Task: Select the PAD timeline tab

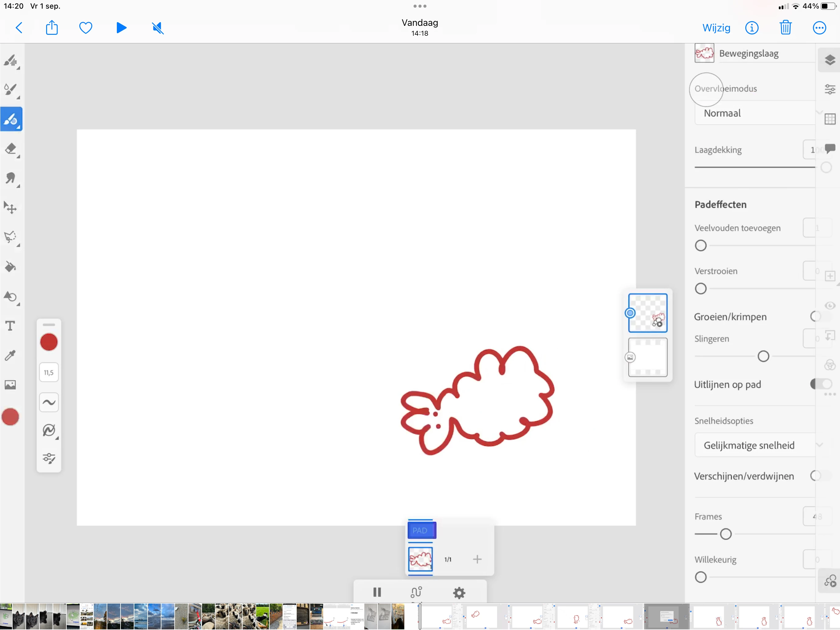Action: (422, 530)
